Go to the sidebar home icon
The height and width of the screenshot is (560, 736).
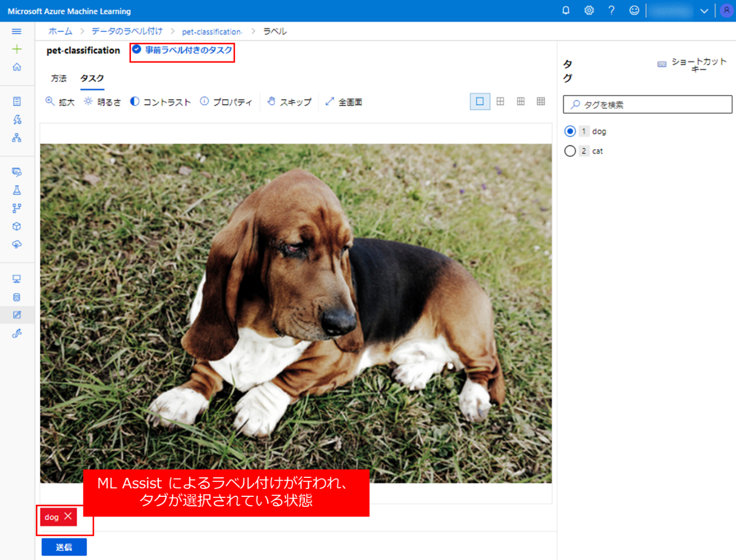(17, 67)
